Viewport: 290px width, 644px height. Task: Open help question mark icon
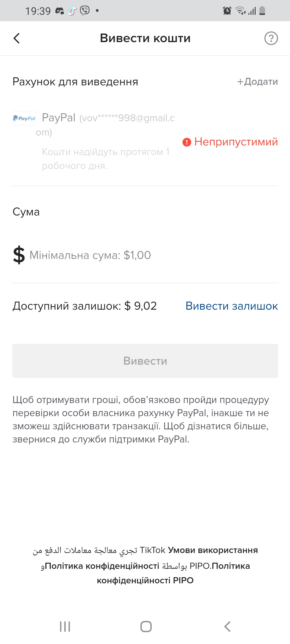(271, 38)
